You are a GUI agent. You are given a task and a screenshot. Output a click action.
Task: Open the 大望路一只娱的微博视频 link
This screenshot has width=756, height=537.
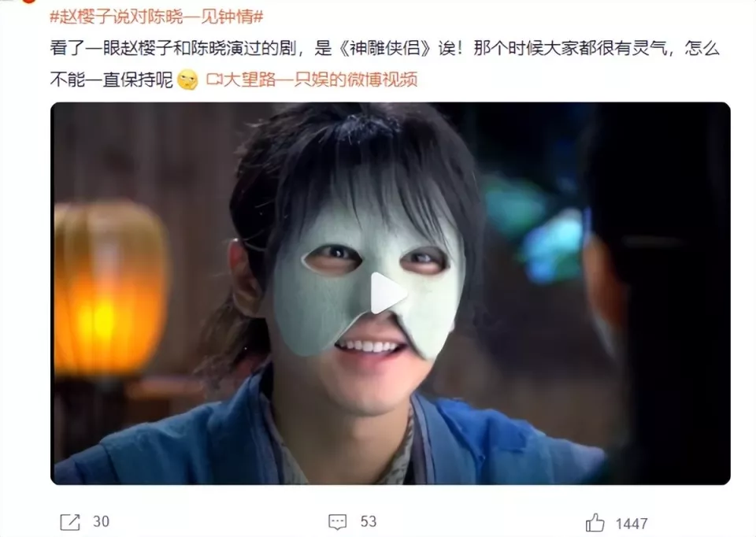coord(321,80)
